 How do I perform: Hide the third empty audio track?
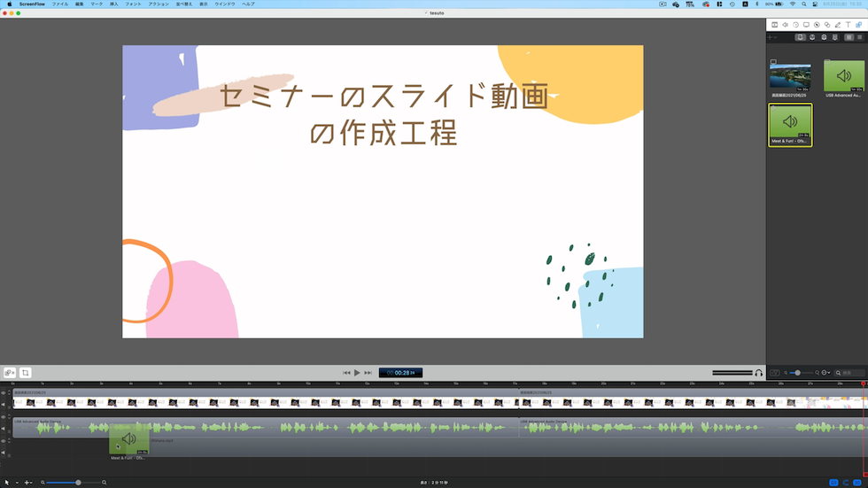point(4,441)
